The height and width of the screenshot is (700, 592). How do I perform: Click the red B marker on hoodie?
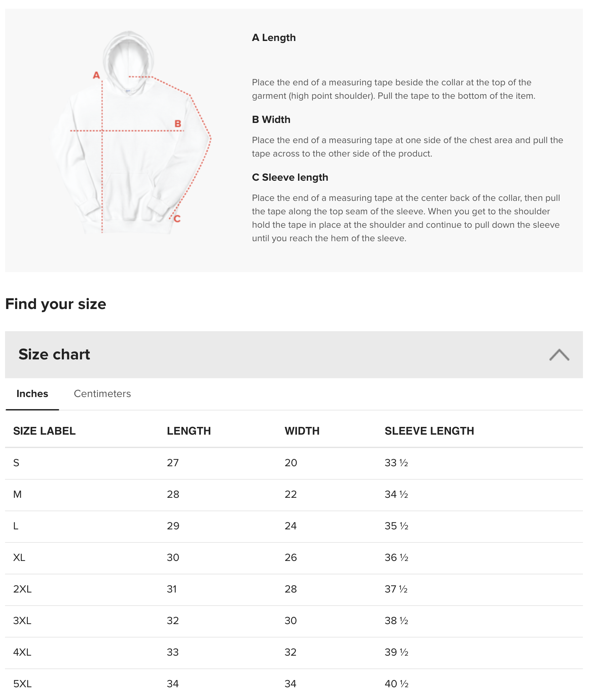click(x=178, y=124)
